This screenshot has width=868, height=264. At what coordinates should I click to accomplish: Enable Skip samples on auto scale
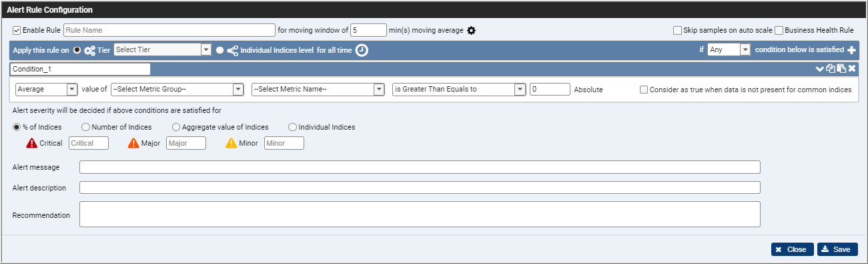[677, 30]
